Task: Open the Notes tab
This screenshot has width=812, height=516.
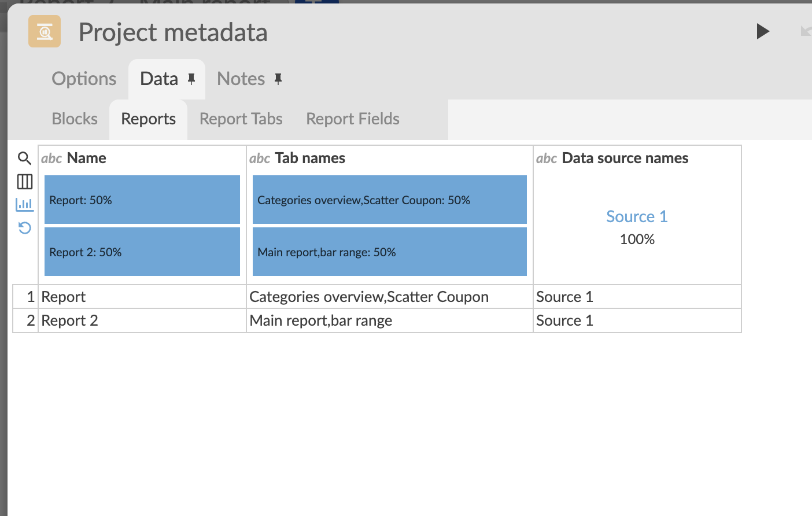Action: point(241,79)
